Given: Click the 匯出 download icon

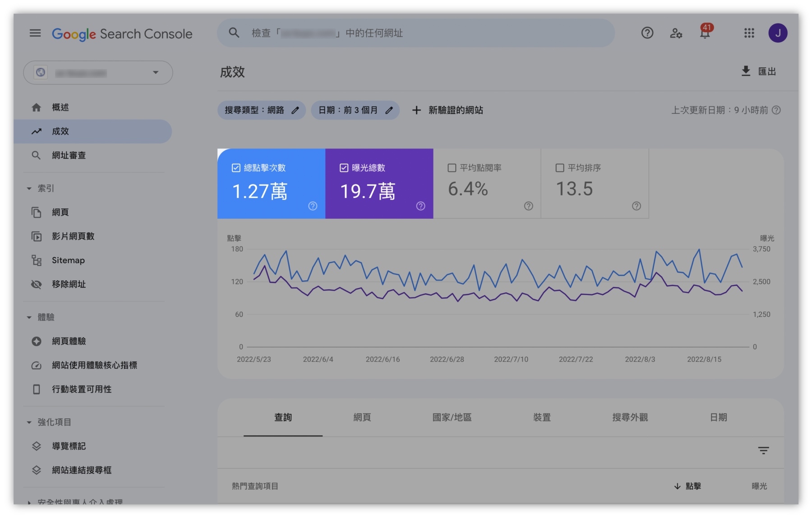Looking at the screenshot, I should coord(746,71).
